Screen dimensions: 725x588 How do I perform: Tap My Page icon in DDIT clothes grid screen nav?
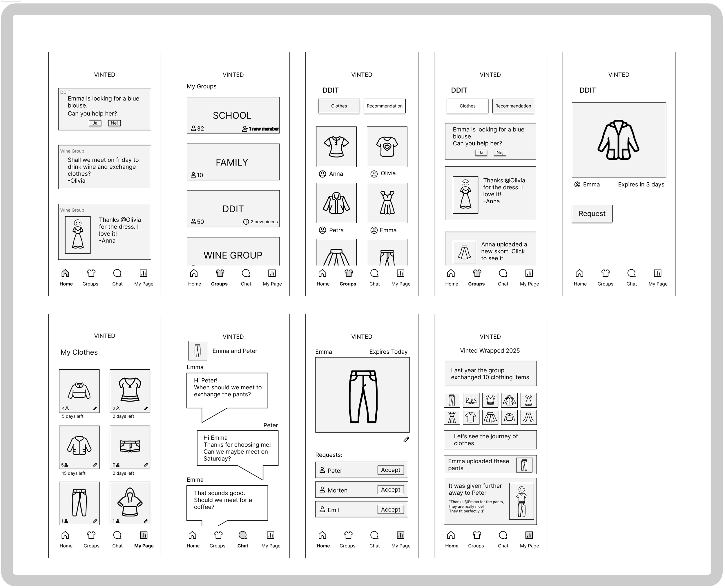click(x=401, y=273)
